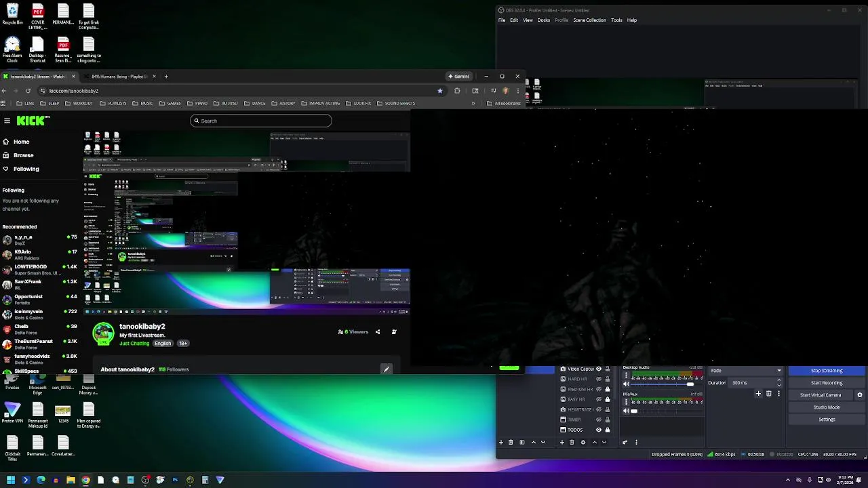Screen dimensions: 868x488
Task: Edit the About tanookibaby2 section pencil
Action: point(386,369)
